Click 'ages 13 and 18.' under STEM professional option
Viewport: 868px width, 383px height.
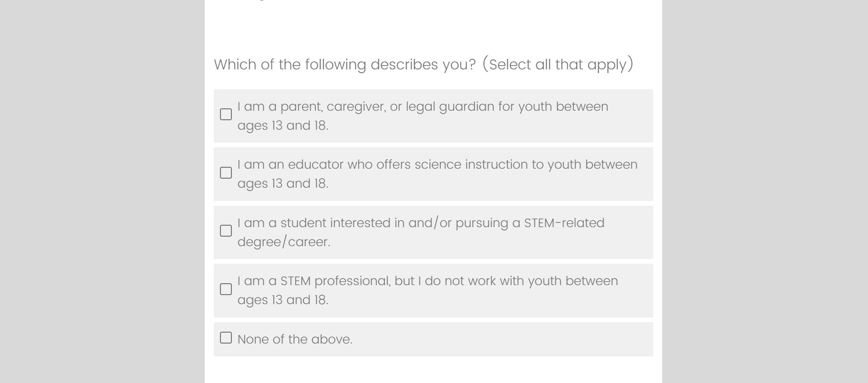283,300
